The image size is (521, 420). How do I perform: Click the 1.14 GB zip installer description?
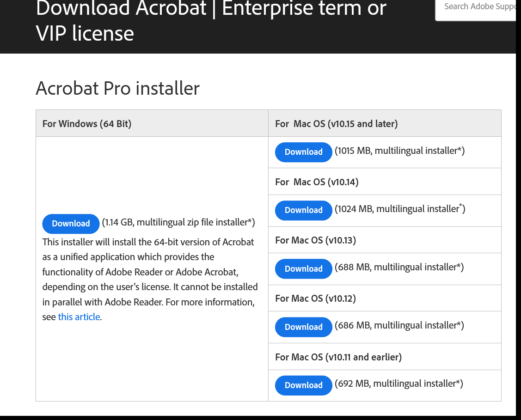(178, 222)
